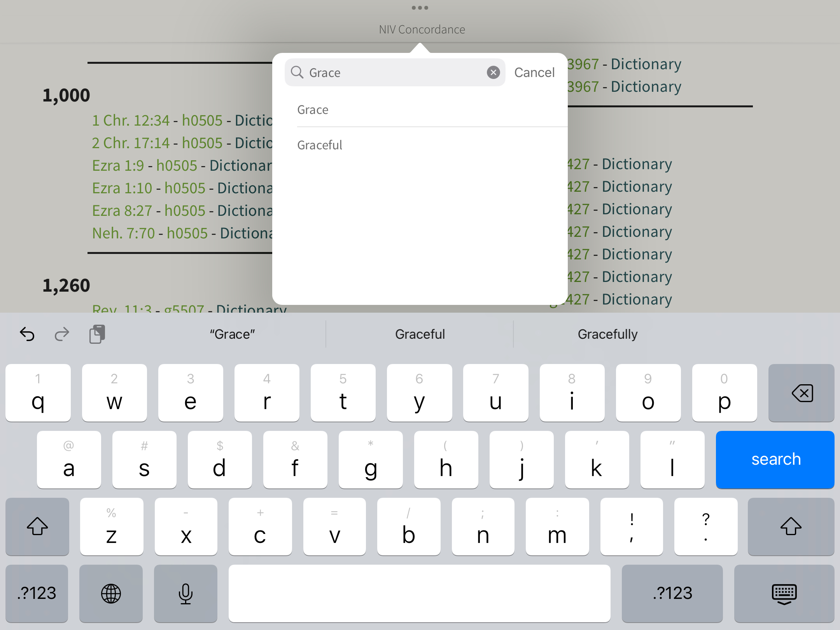The width and height of the screenshot is (840, 630).
Task: Tap the globe language switch key
Action: (x=111, y=593)
